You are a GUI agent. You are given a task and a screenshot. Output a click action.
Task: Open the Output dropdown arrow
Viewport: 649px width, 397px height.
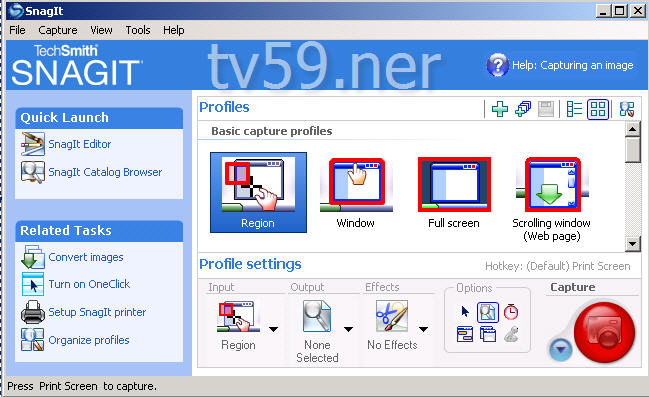(x=349, y=329)
